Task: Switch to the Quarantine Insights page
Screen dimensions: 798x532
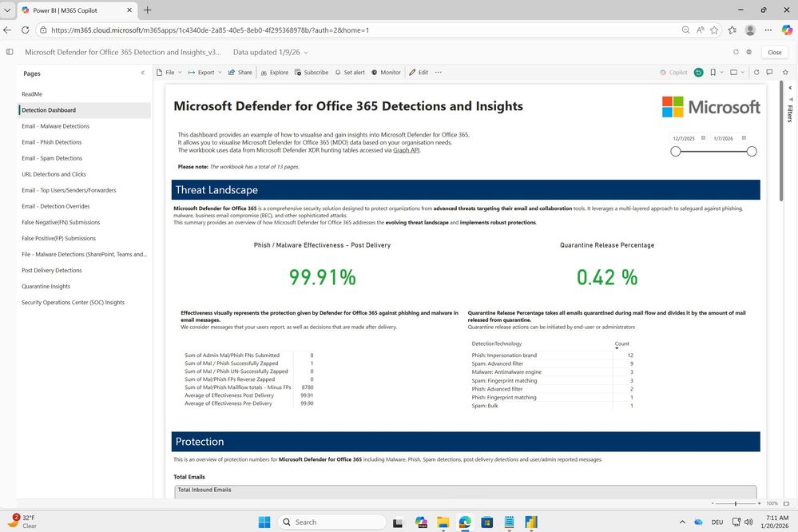Action: (46, 286)
